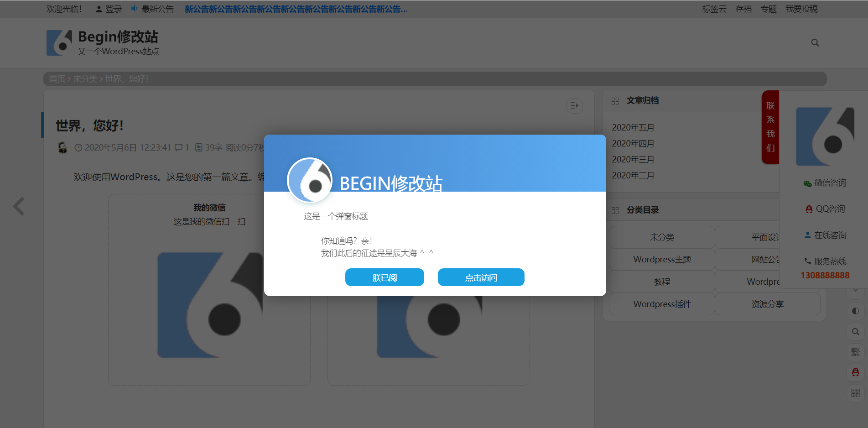This screenshot has height=428, width=868.
Task: Select QQ咨询 in contact panel
Action: point(825,209)
